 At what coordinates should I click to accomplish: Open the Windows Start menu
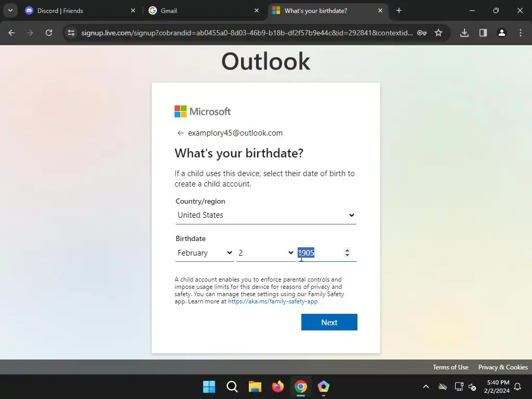(209, 387)
